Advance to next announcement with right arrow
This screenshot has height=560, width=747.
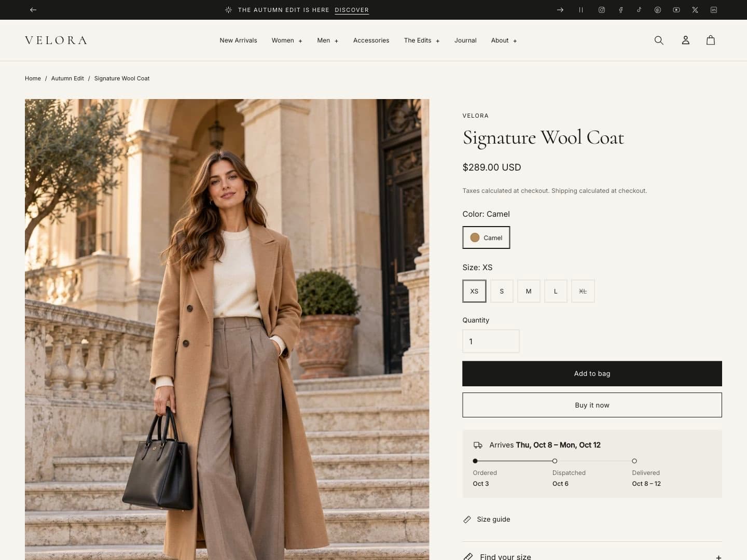coord(560,10)
